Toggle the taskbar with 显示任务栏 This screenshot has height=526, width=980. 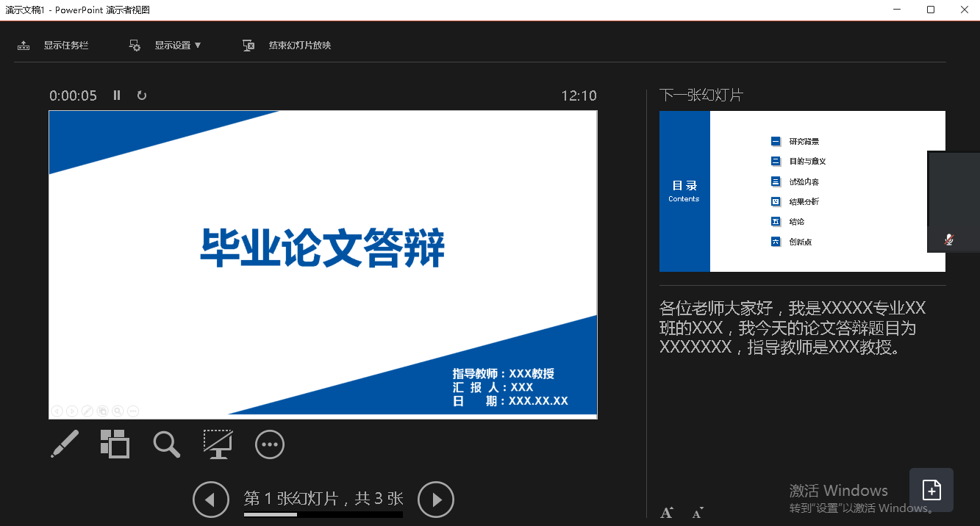(x=55, y=45)
